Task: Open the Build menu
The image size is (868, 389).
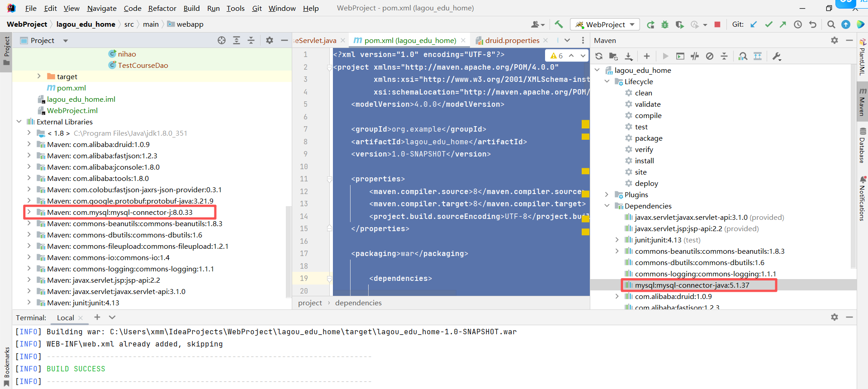Action: click(191, 8)
